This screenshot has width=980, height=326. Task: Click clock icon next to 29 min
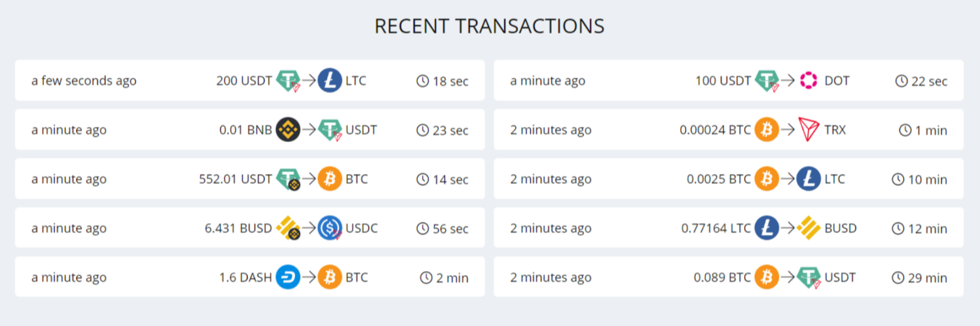(x=898, y=278)
